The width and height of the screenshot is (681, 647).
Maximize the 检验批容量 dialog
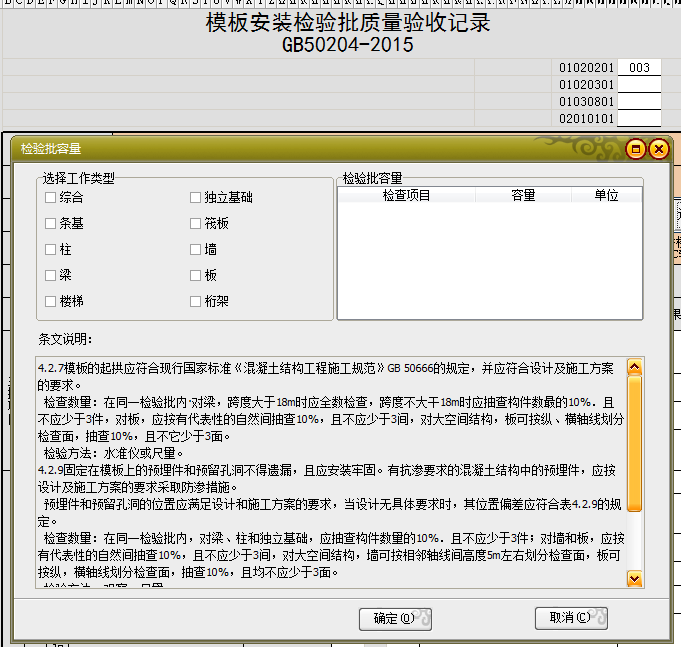click(635, 149)
